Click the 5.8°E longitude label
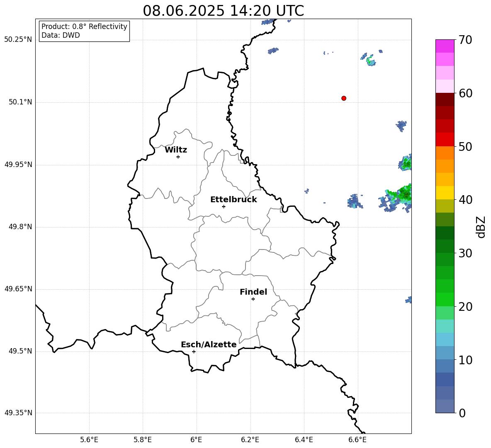491x448 pixels. pos(143,440)
